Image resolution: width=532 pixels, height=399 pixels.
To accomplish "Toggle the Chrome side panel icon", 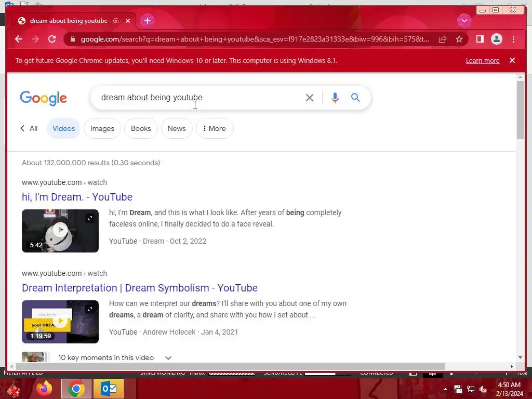I will click(480, 39).
